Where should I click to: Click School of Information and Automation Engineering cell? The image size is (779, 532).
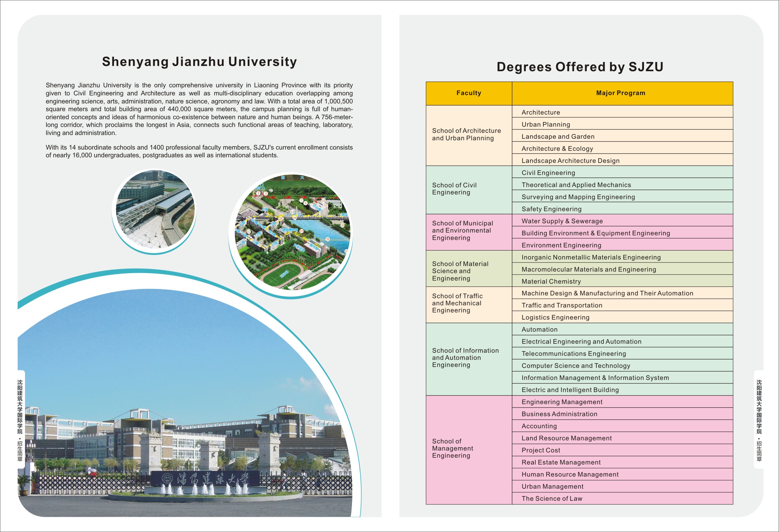pyautogui.click(x=468, y=359)
